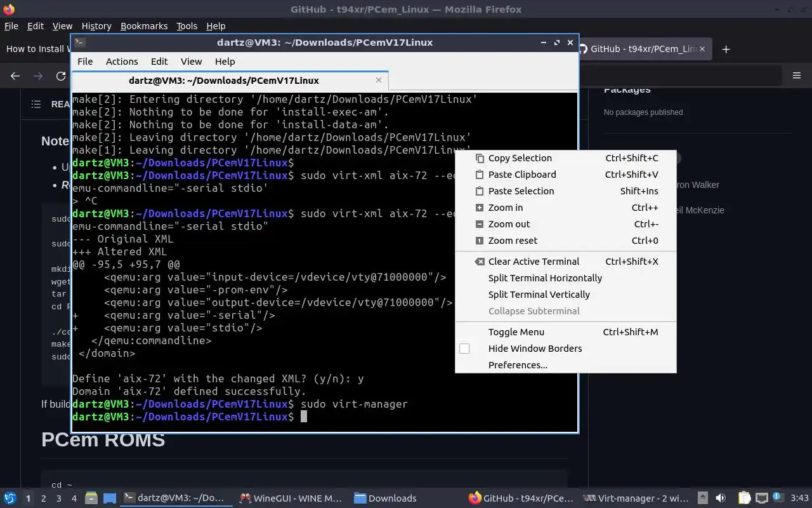Screen dimensions: 812x508
Task: Open a new Firefox tab with plus button
Action: coord(726,49)
